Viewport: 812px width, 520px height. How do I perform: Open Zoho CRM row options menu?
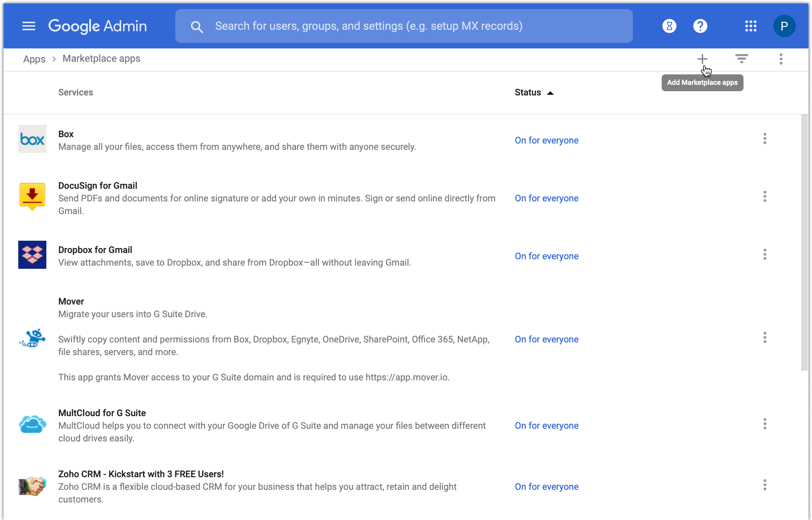point(765,485)
